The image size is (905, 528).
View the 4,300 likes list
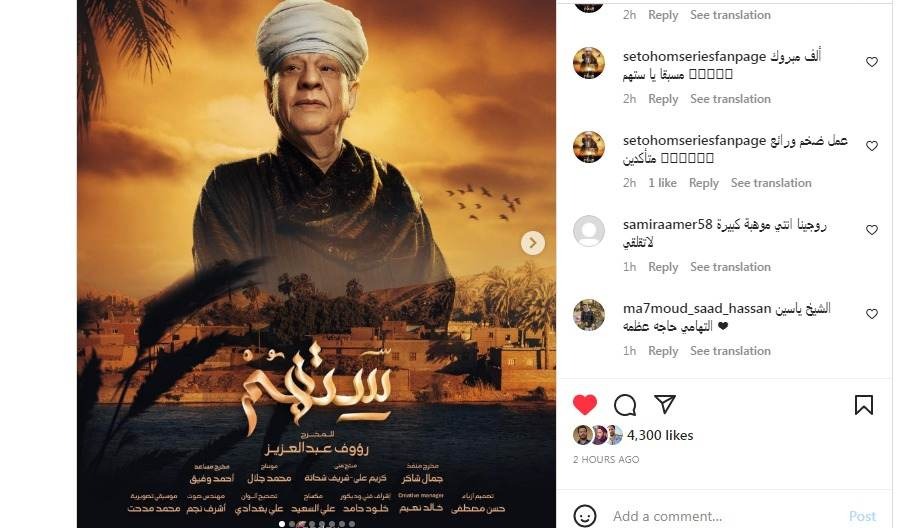660,435
